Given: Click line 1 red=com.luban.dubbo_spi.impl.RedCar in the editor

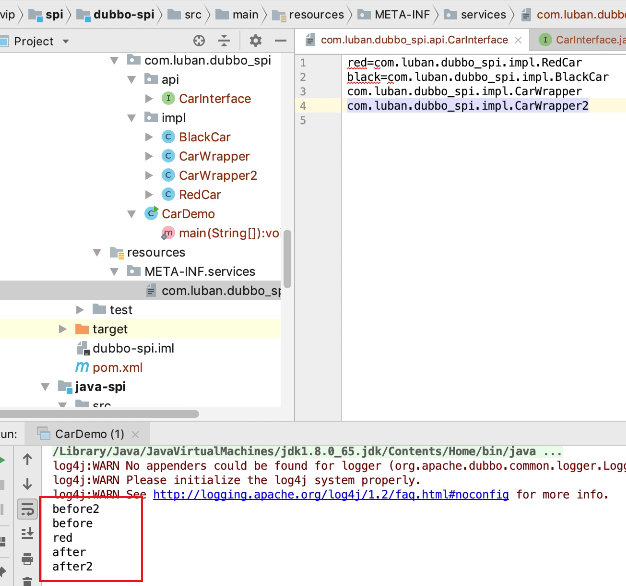Looking at the screenshot, I should (464, 63).
